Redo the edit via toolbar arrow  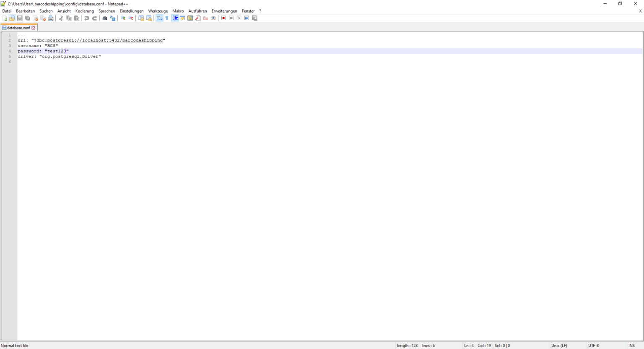click(x=94, y=18)
